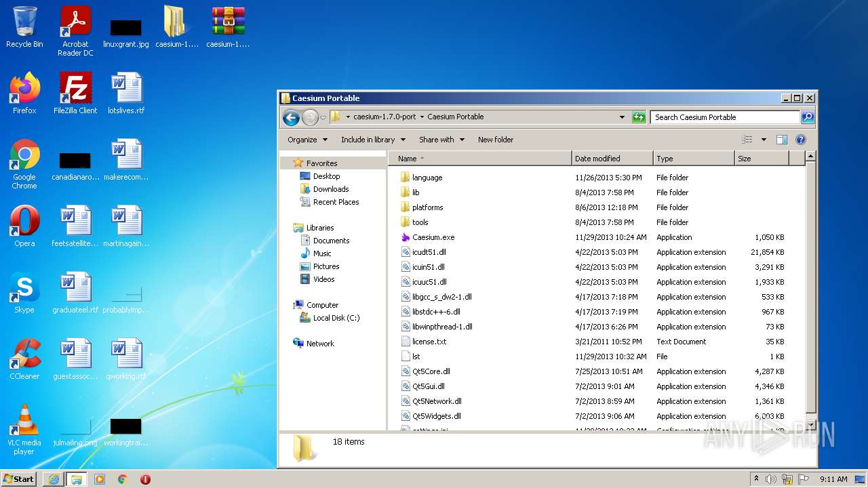Viewport: 868px width, 488px height.
Task: Launch VLC media player desktop shortcut
Action: [24, 430]
